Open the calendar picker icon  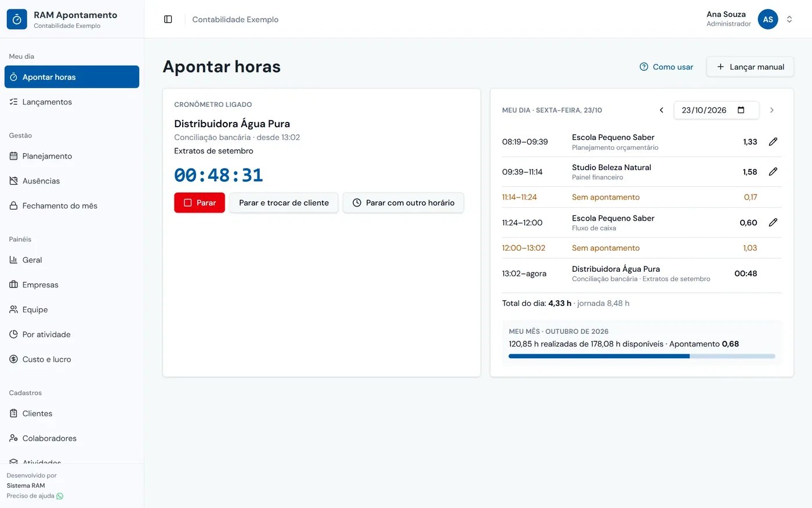pyautogui.click(x=741, y=110)
